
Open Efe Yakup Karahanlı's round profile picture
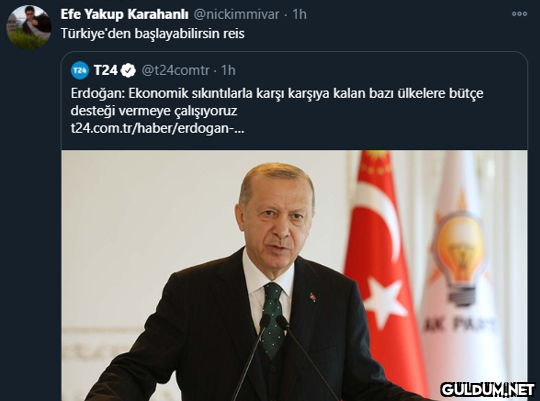click(29, 27)
